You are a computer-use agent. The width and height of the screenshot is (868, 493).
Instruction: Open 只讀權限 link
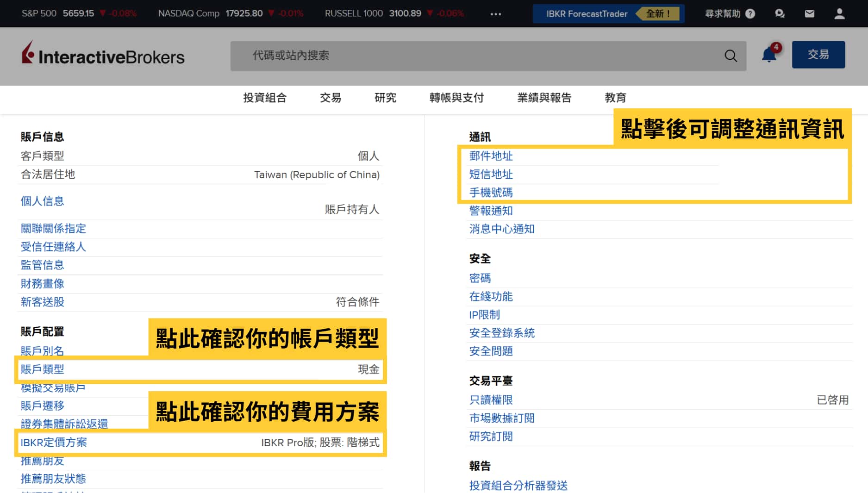point(491,400)
